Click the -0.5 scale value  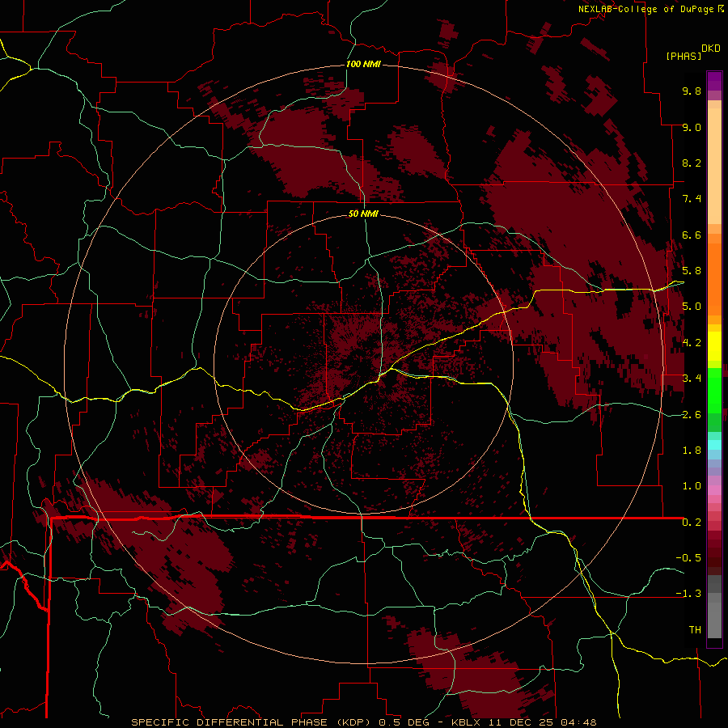688,558
